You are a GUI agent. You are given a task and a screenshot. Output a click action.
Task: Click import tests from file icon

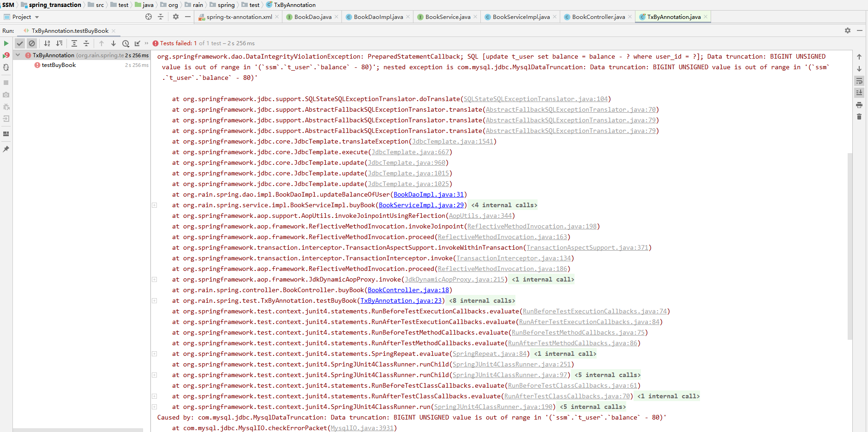138,43
